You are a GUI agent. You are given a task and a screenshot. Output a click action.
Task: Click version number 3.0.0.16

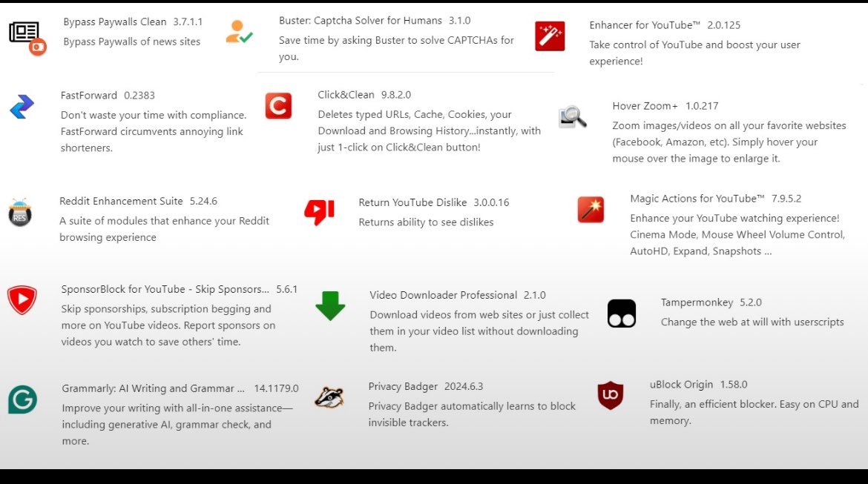[491, 202]
